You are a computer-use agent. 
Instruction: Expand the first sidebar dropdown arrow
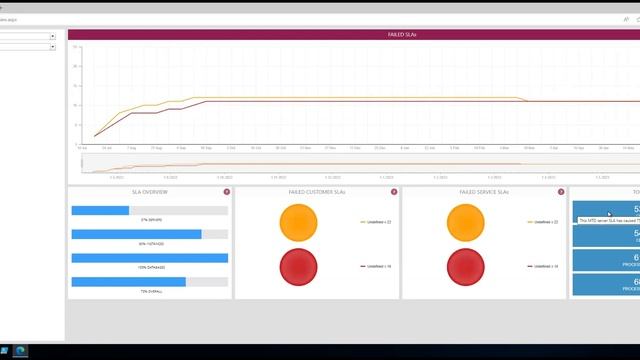point(53,36)
